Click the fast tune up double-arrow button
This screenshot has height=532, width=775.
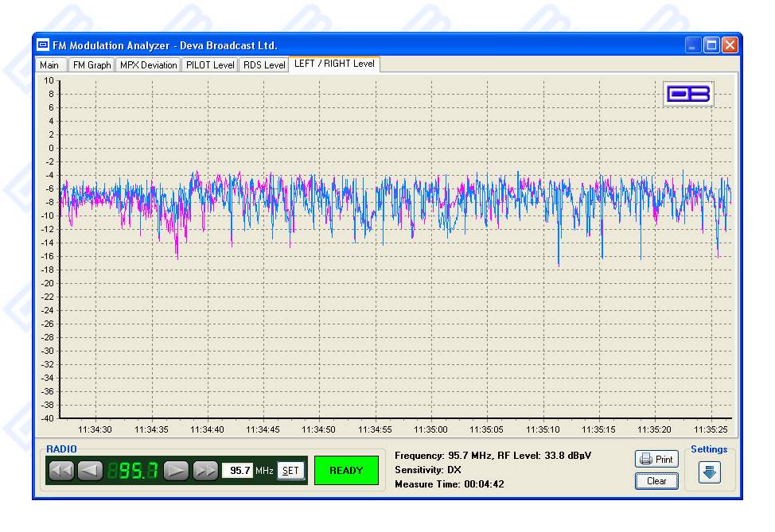(x=206, y=471)
